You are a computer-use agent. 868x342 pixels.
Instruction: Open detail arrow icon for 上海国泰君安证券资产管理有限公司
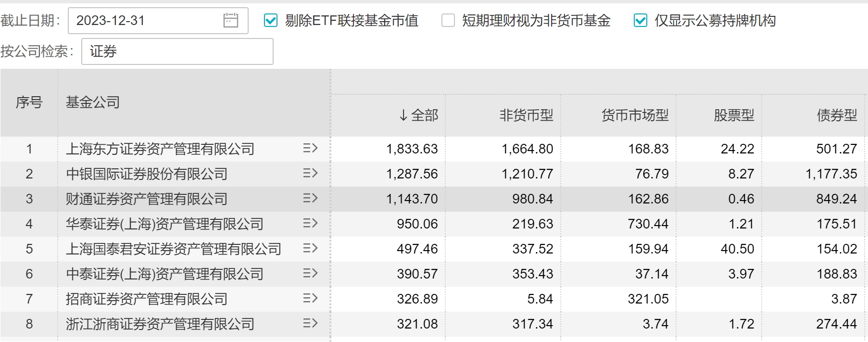(x=310, y=248)
